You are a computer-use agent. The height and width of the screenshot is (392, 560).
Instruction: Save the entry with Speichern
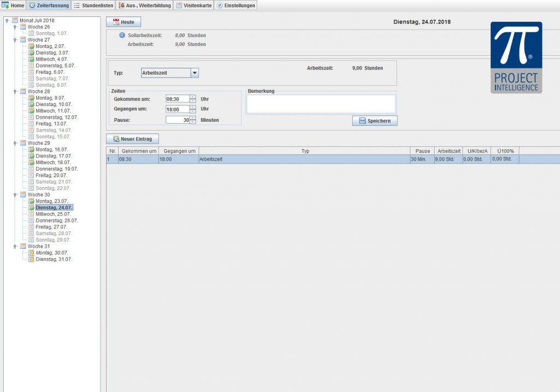point(375,121)
